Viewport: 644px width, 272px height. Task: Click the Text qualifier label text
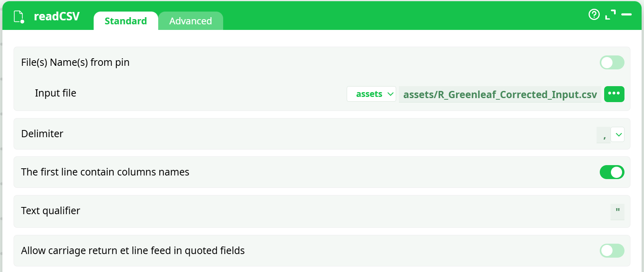pyautogui.click(x=51, y=211)
